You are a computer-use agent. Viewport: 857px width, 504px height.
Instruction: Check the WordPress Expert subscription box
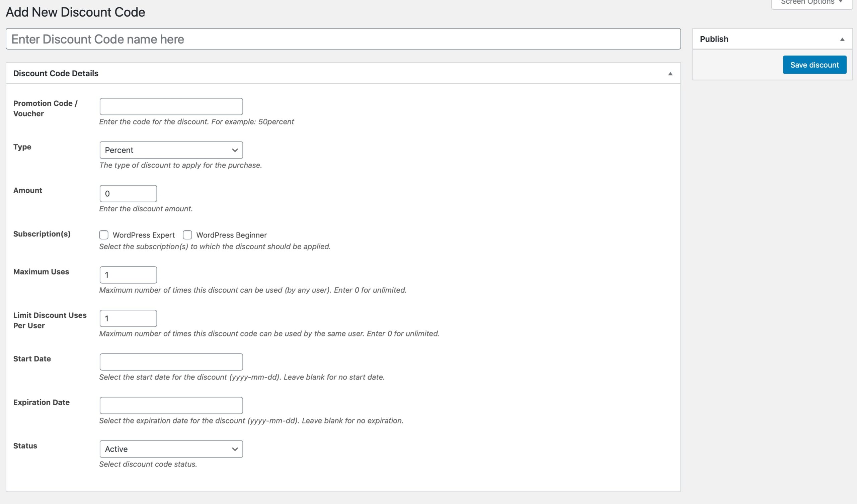(104, 235)
